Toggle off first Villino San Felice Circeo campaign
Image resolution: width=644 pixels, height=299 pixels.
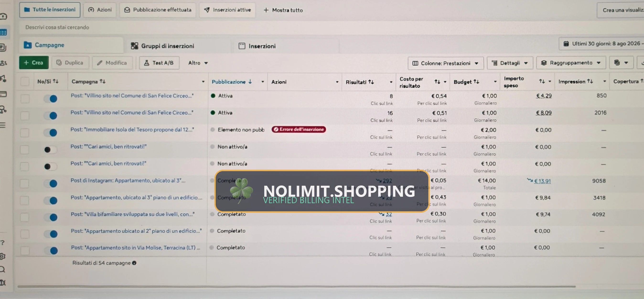(x=51, y=98)
